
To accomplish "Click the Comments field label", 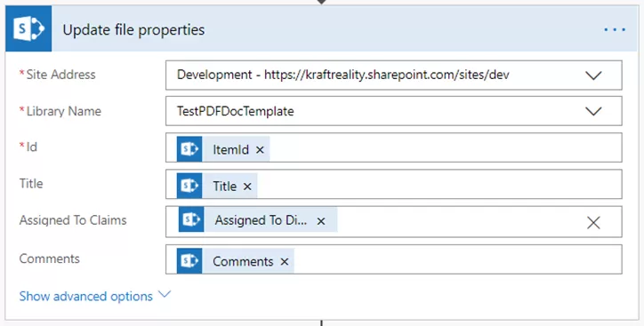I will tap(49, 258).
